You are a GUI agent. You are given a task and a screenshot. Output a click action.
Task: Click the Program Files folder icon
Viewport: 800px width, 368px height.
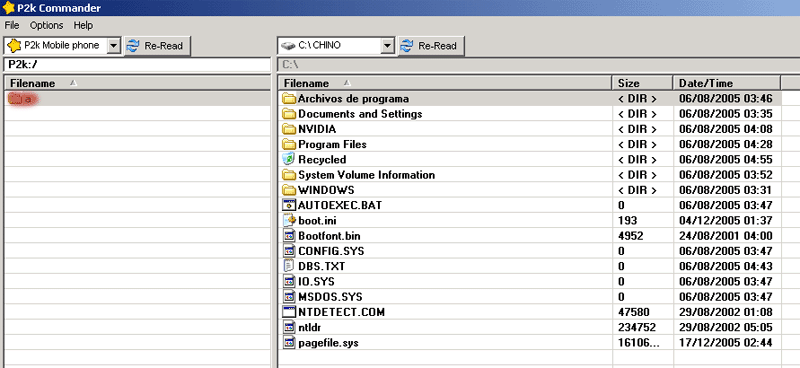[289, 144]
